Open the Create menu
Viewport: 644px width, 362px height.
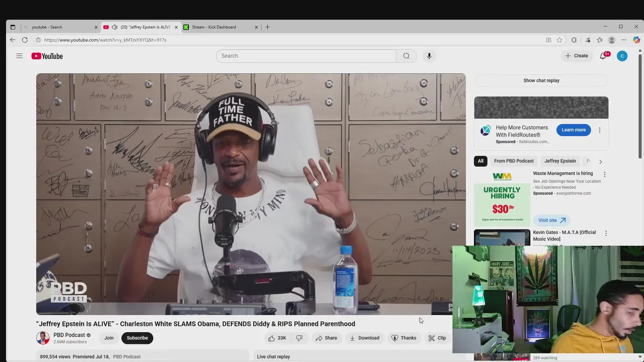pyautogui.click(x=577, y=56)
